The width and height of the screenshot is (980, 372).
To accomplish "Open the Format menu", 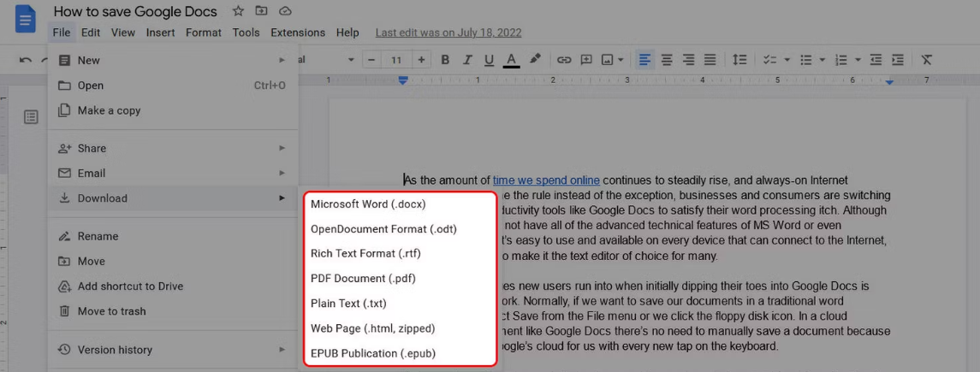I will [x=204, y=32].
